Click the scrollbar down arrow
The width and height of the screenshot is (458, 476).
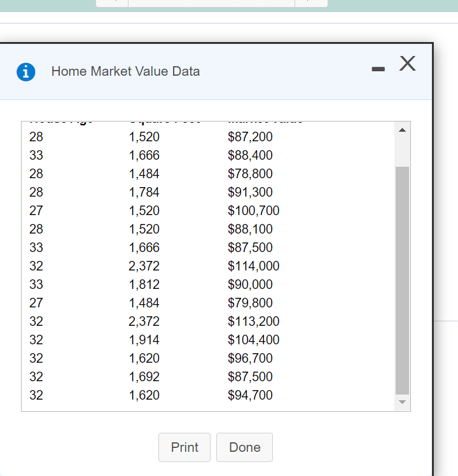tap(402, 402)
